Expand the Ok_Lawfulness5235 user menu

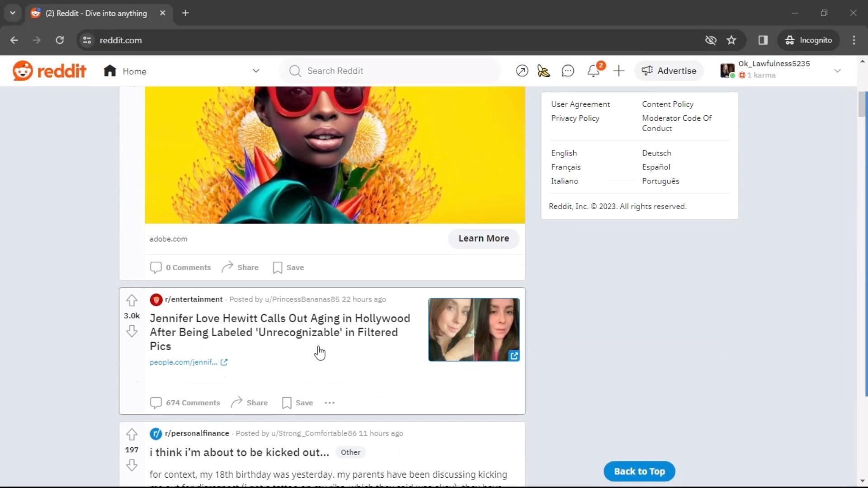point(837,71)
